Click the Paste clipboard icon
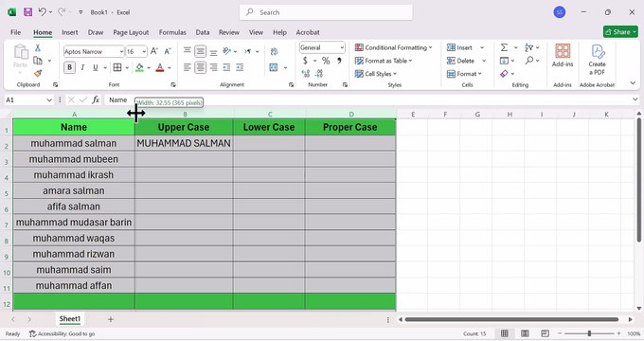The image size is (644, 341). tap(20, 53)
